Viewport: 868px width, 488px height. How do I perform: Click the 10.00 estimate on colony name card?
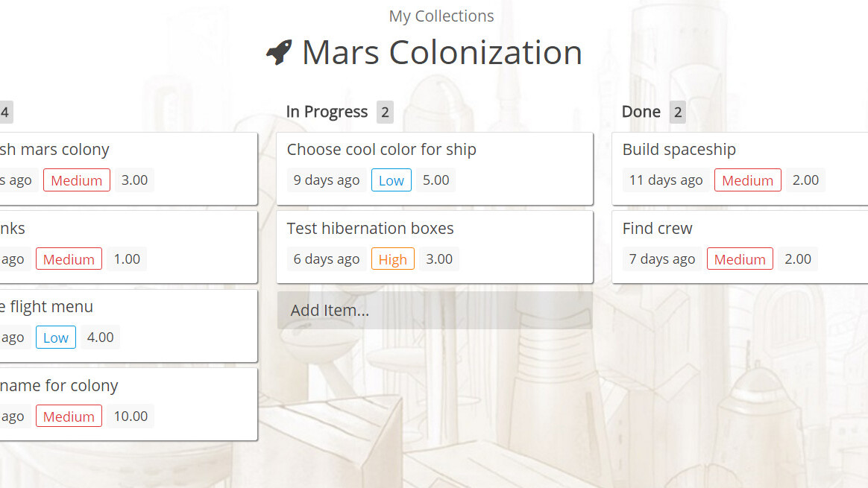pyautogui.click(x=130, y=416)
